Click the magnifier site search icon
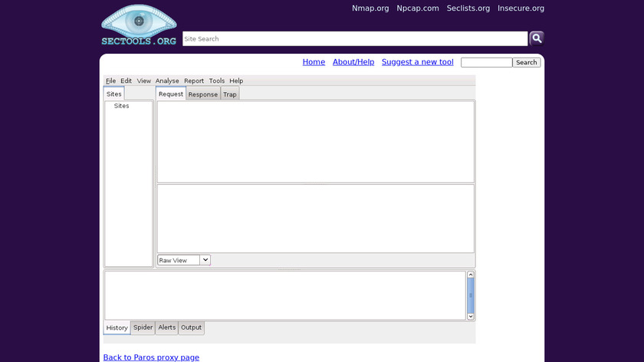644x362 pixels. (537, 38)
